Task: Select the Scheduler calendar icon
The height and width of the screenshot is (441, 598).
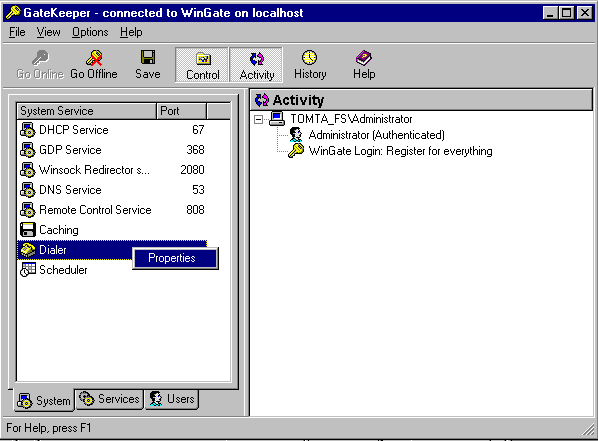Action: [27, 270]
